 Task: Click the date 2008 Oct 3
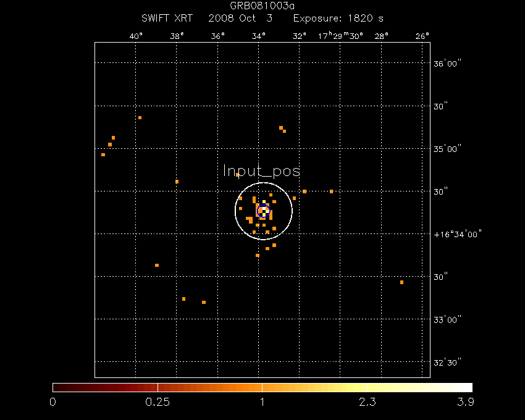click(240, 18)
